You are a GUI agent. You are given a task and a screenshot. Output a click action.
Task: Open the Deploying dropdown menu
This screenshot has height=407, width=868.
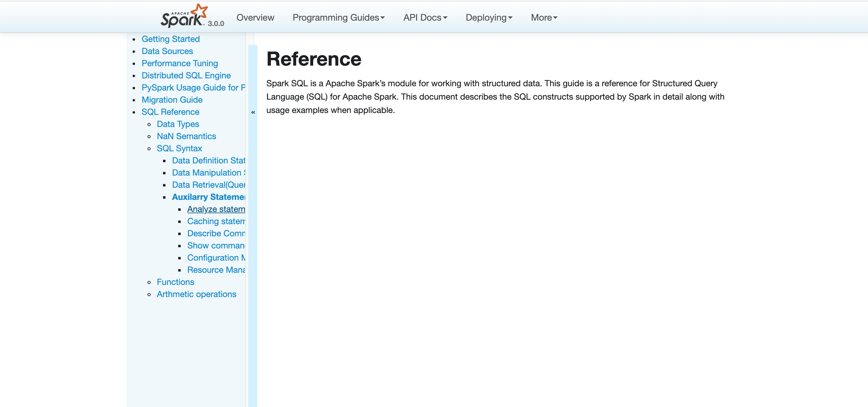tap(488, 18)
